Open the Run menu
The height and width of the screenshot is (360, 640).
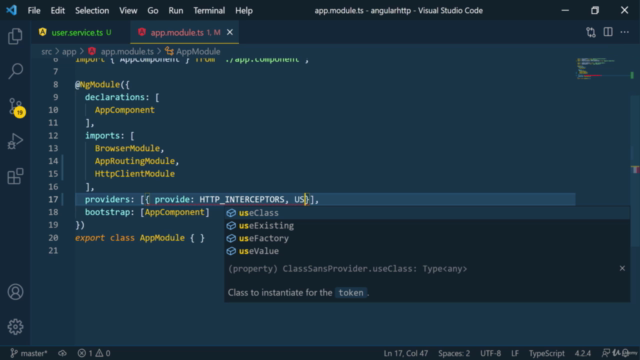tap(176, 11)
